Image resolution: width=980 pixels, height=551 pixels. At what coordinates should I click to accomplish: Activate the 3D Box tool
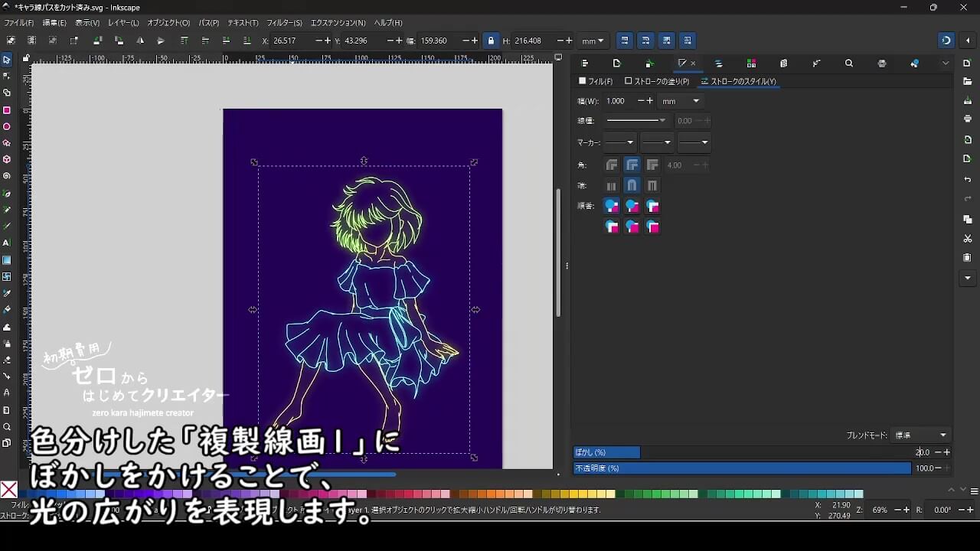click(7, 160)
